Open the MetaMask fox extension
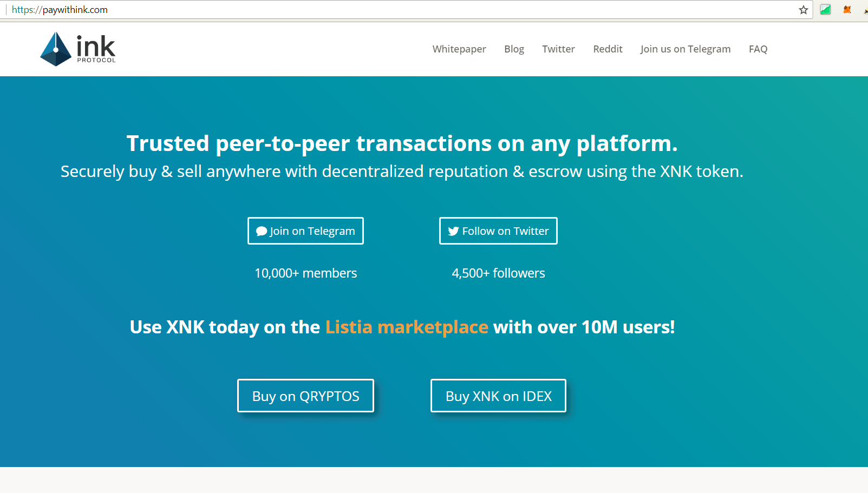Image resolution: width=868 pixels, height=493 pixels. click(847, 10)
